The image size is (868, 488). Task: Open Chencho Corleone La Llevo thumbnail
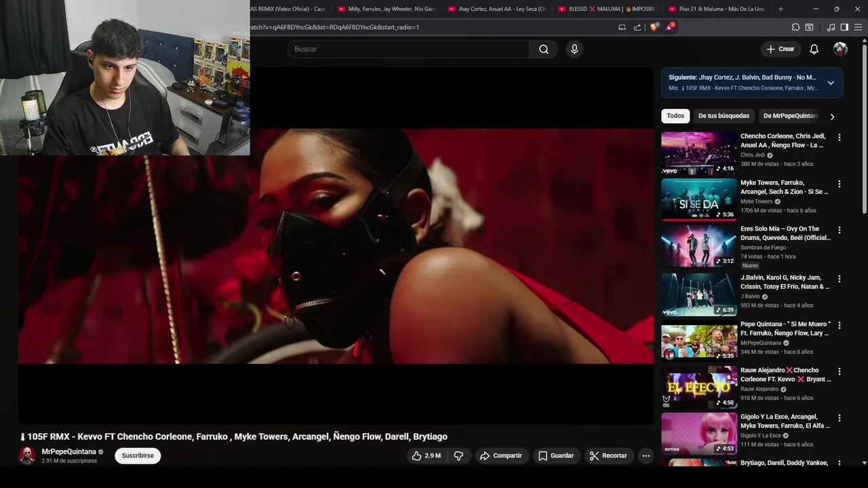click(698, 153)
